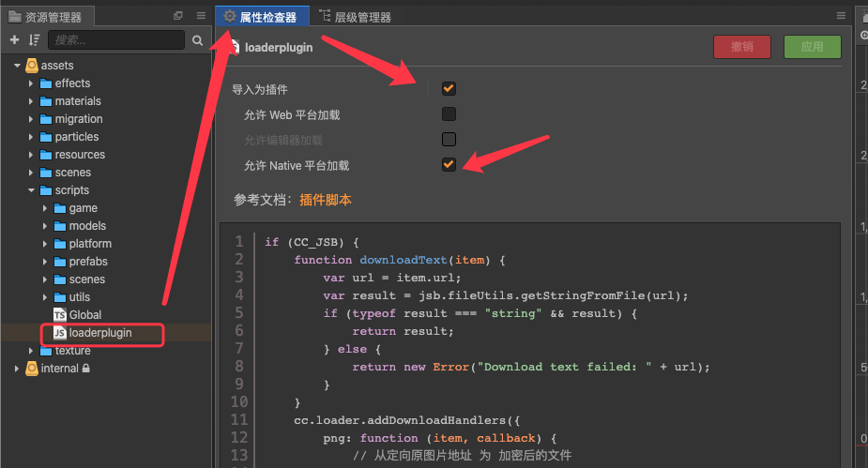
Task: Click the Global TS file icon
Action: (60, 315)
